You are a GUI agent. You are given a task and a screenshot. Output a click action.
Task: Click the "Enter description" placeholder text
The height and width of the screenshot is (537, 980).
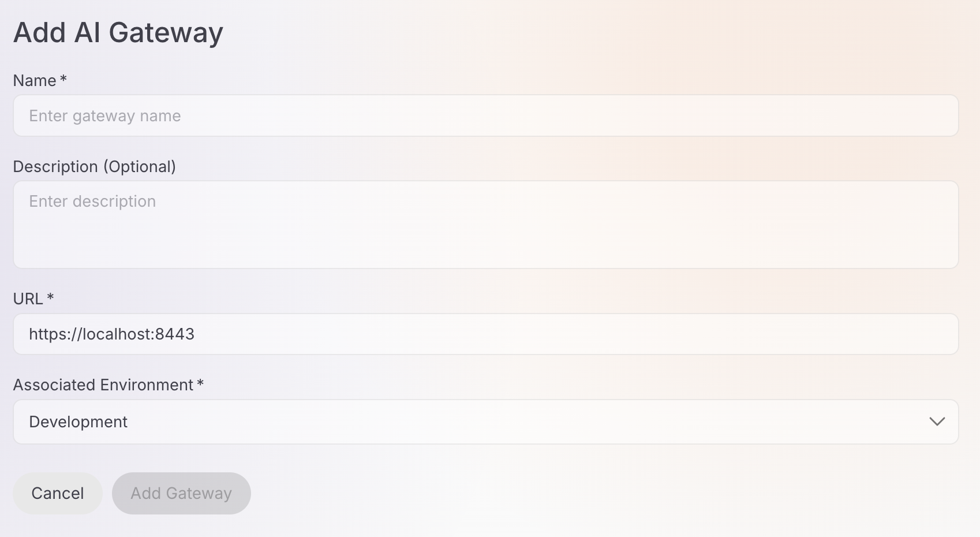pyautogui.click(x=92, y=201)
